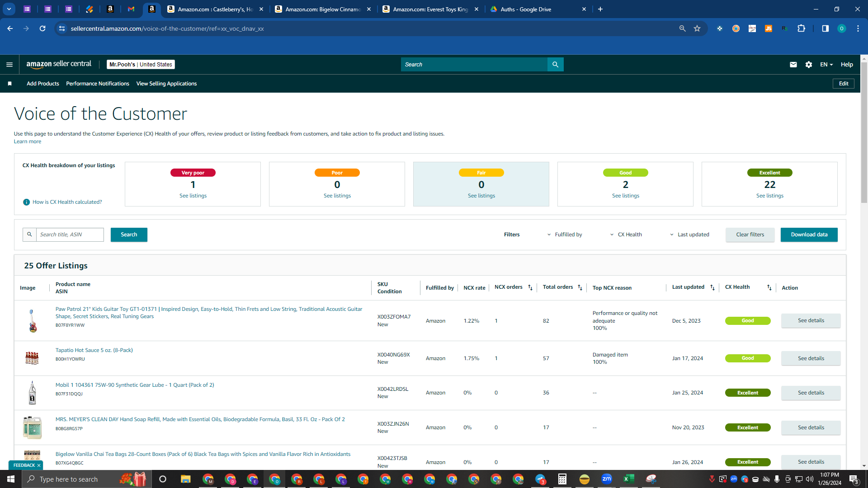Screen dimensions: 868x488
Task: Open the Chrome three-dot menu
Action: 858,28
